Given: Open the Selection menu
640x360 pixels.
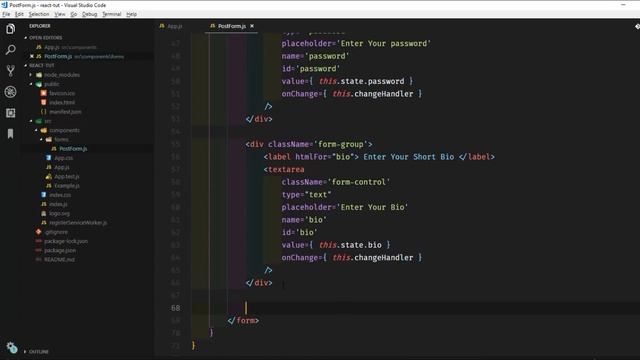Looking at the screenshot, I should 39,14.
